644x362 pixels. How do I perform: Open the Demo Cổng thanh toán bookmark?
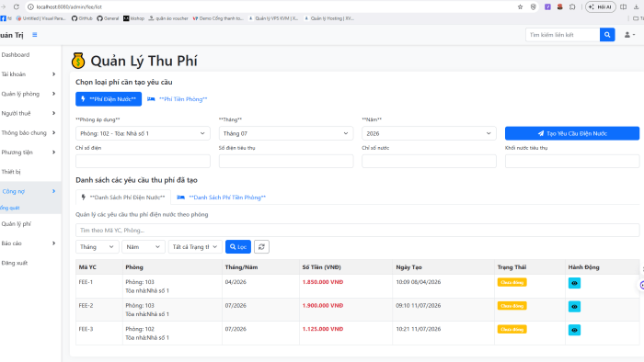tap(218, 18)
